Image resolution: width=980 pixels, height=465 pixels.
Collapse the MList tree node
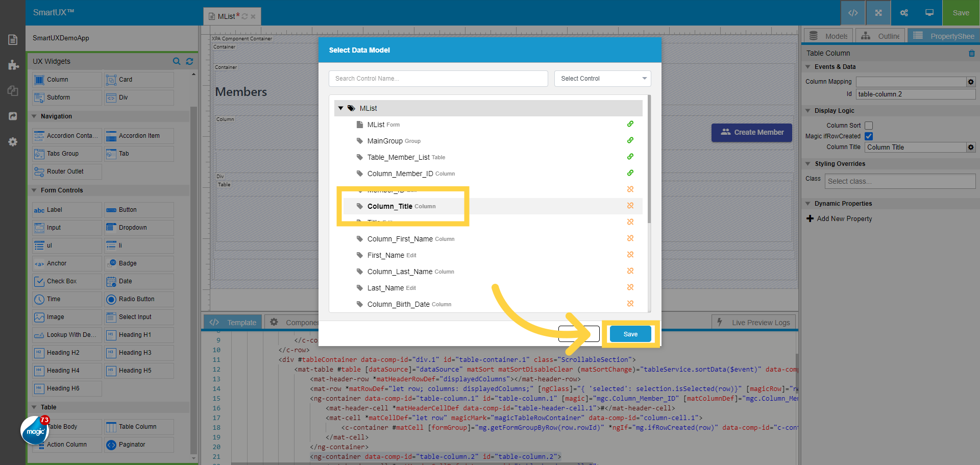point(340,108)
